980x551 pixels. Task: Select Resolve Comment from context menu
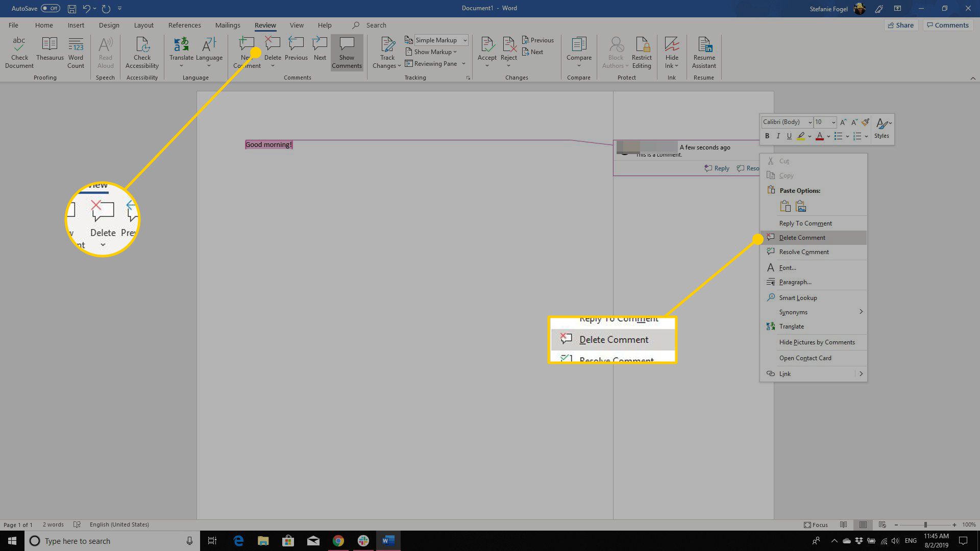[x=804, y=251]
